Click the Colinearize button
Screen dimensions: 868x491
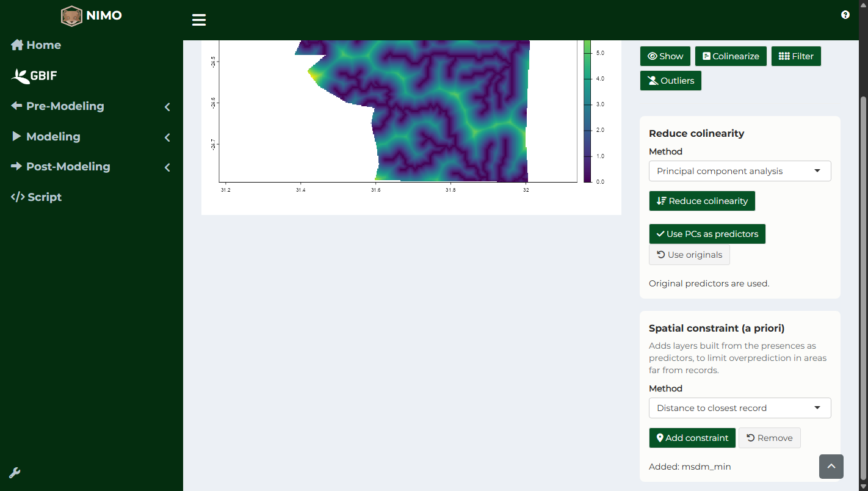pos(731,56)
